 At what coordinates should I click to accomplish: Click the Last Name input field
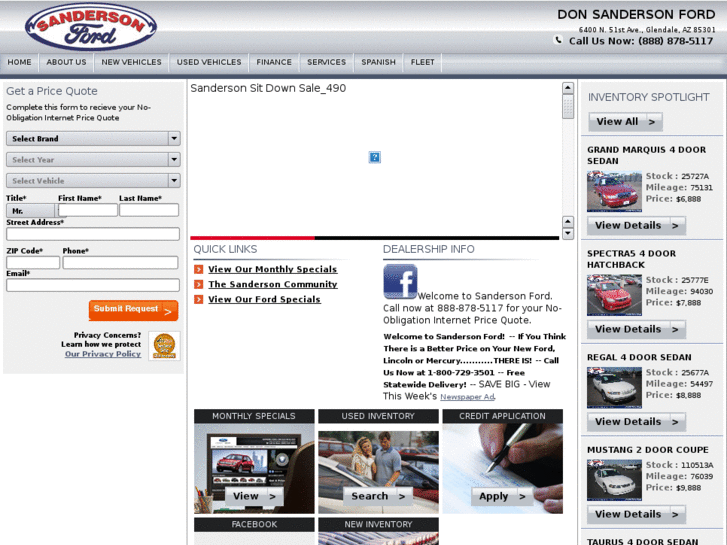(x=149, y=210)
